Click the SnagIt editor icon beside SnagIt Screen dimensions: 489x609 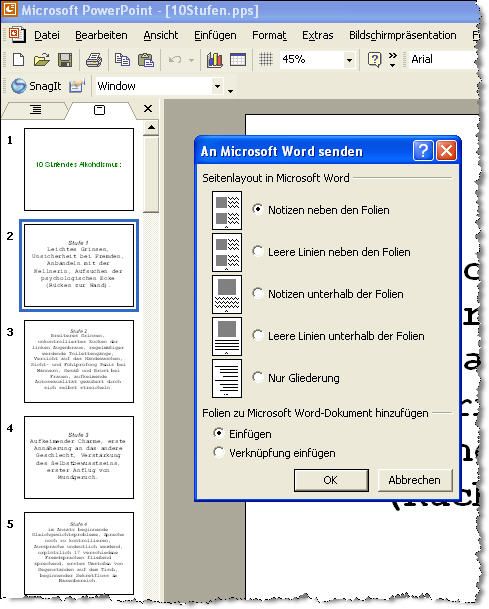pyautogui.click(x=77, y=86)
